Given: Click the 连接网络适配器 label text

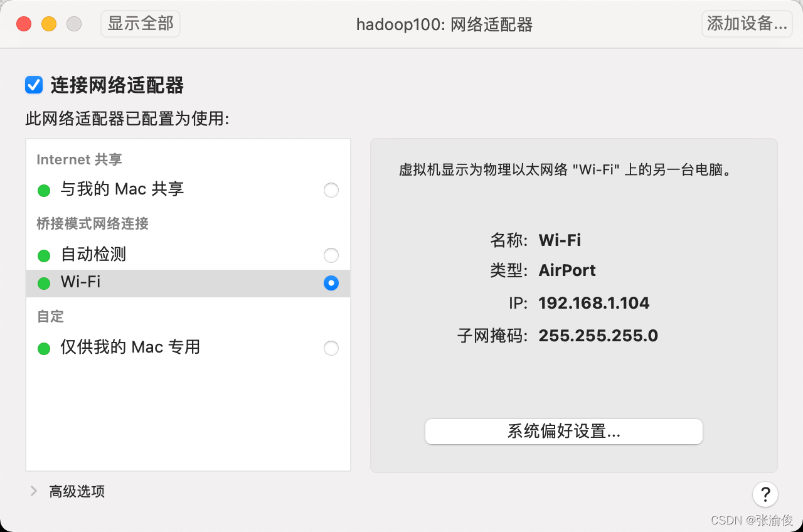Looking at the screenshot, I should coord(117,85).
